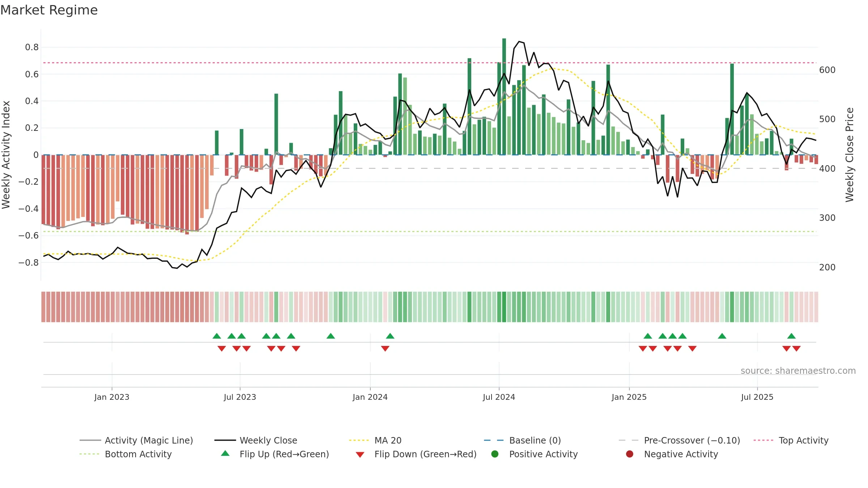Click the Weekly Close Price axis title
868x488 pixels.
pos(849,155)
